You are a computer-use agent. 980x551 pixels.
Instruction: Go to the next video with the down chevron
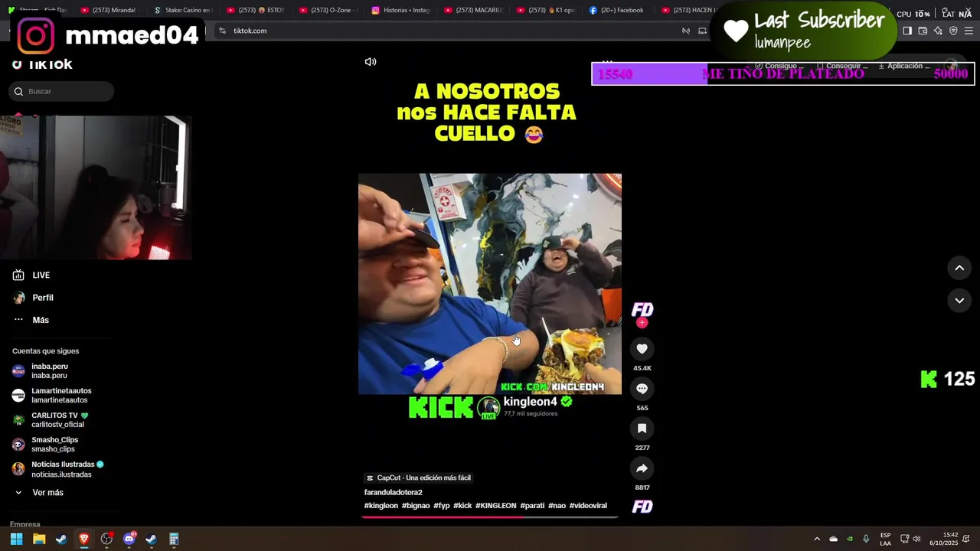pyautogui.click(x=959, y=301)
